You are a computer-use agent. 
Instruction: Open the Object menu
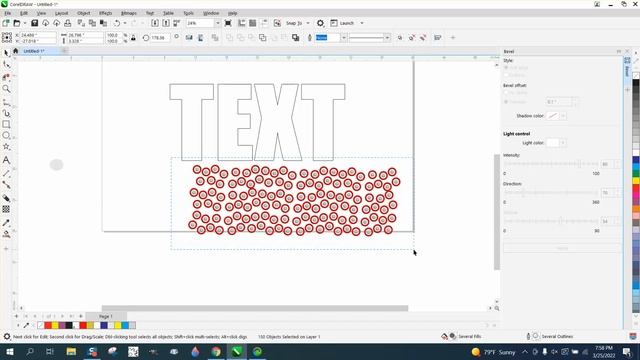(83, 13)
